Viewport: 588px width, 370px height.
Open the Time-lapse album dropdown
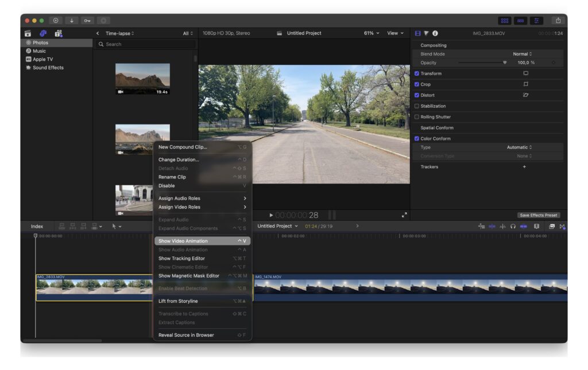tap(119, 33)
